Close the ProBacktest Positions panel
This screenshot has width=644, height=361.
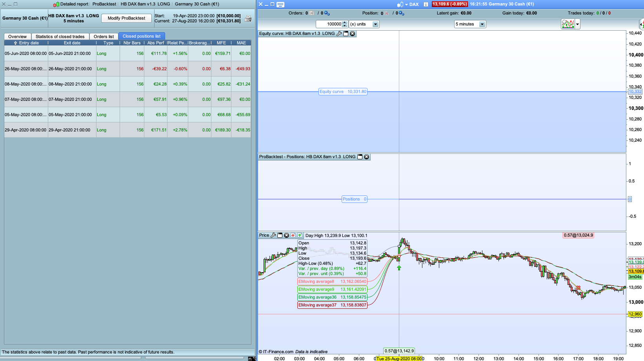367,157
